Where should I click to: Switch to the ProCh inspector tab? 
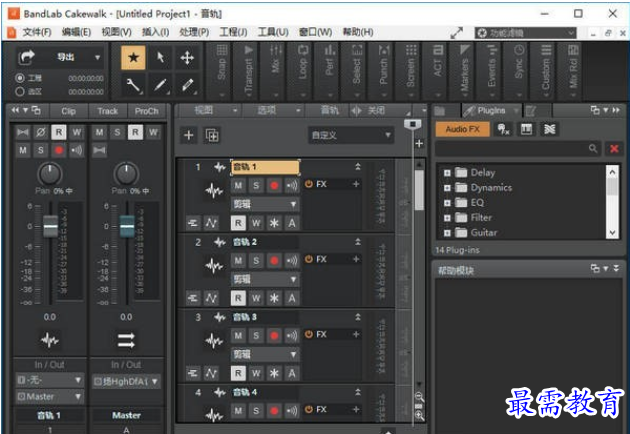(x=146, y=111)
